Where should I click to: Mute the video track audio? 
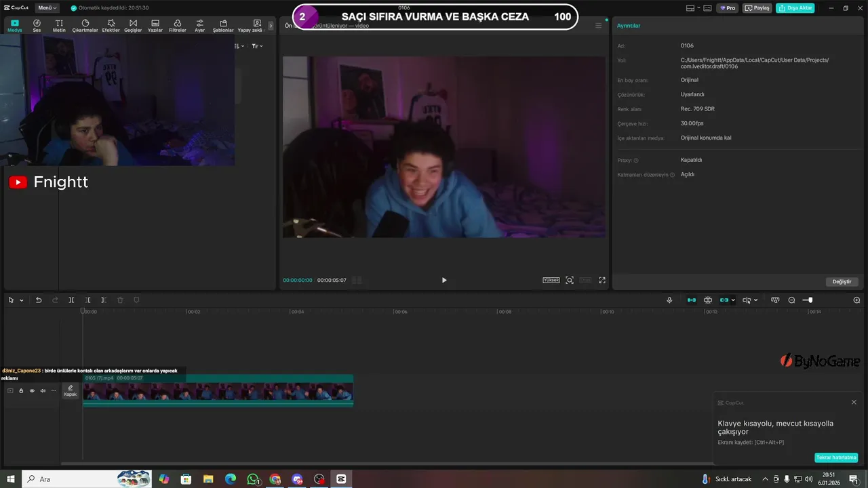coord(43,390)
